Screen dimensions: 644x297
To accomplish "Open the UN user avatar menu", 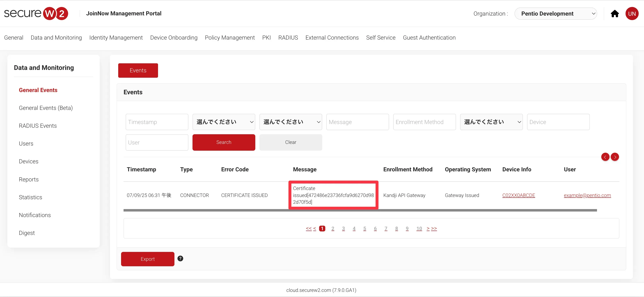I will click(x=632, y=14).
